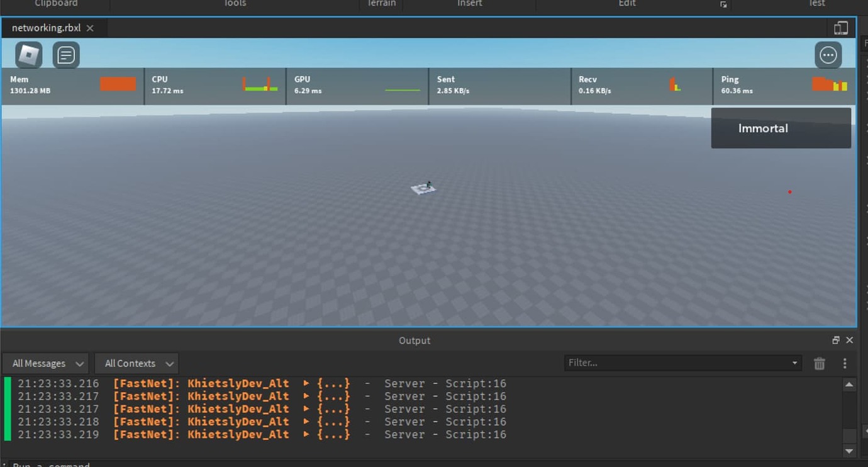Open the in-game chat icon
The image size is (868, 467).
click(66, 55)
